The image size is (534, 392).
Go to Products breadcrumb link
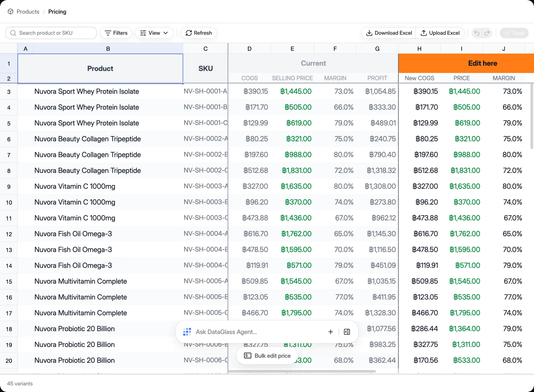28,12
